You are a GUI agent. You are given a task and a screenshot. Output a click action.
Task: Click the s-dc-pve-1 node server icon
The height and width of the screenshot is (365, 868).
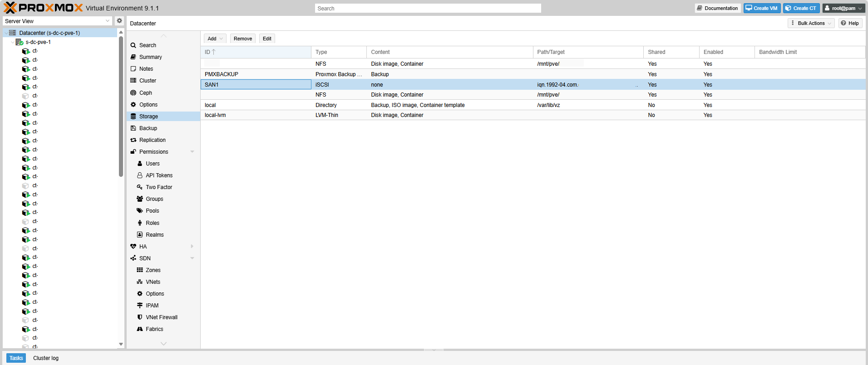pos(20,42)
